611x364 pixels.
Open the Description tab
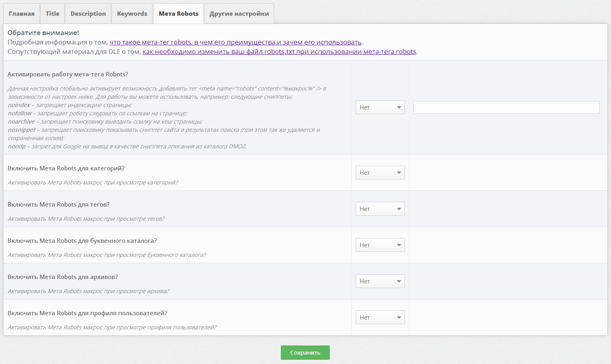[x=88, y=14]
